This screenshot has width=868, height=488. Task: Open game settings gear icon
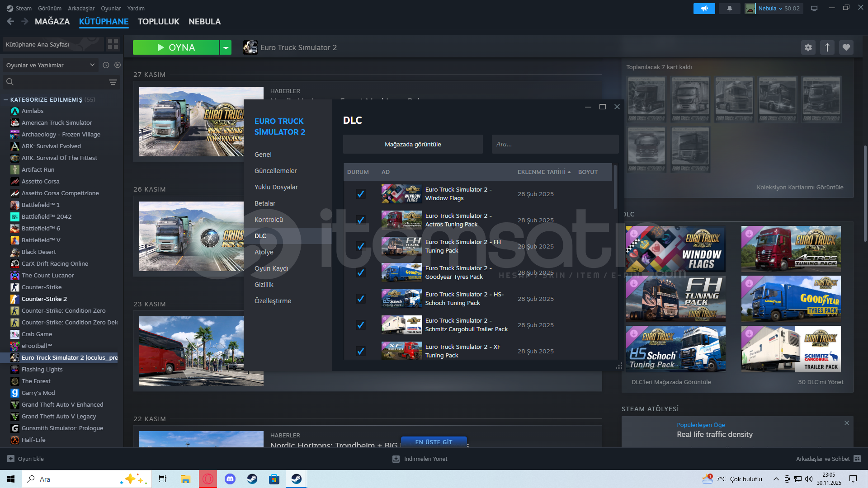(808, 47)
